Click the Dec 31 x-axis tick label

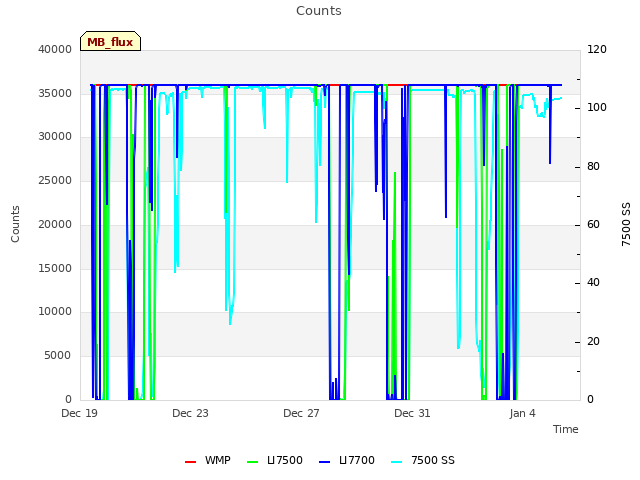[x=412, y=413]
